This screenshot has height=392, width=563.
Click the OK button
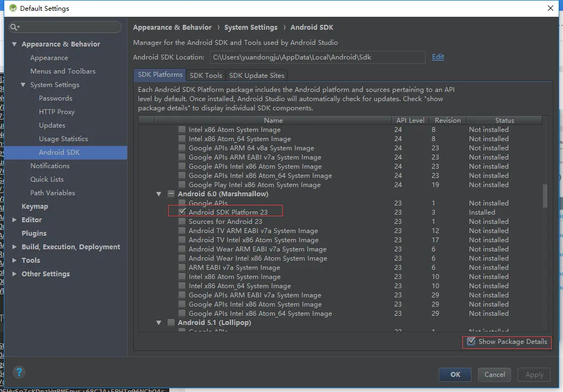click(455, 374)
